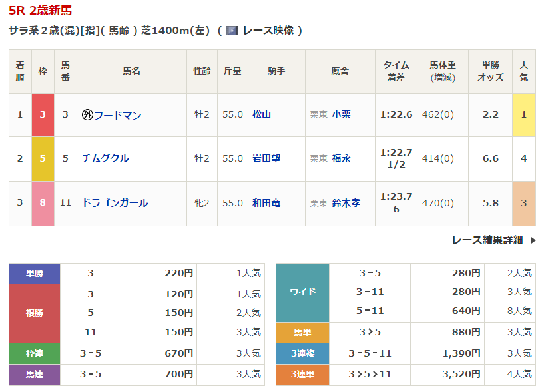546x392 pixels.
Task: Click the ワイド payout label
Action: click(x=302, y=292)
